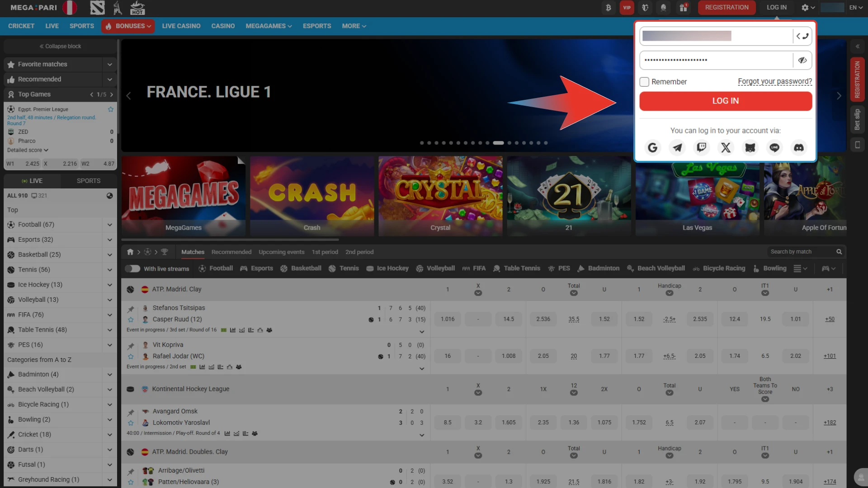Image resolution: width=868 pixels, height=488 pixels.
Task: Click Collapse block button
Action: click(x=60, y=47)
